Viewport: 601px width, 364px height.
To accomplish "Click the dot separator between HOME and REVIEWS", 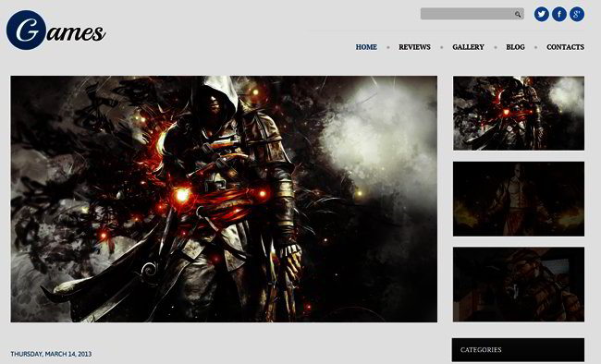I will tap(388, 47).
